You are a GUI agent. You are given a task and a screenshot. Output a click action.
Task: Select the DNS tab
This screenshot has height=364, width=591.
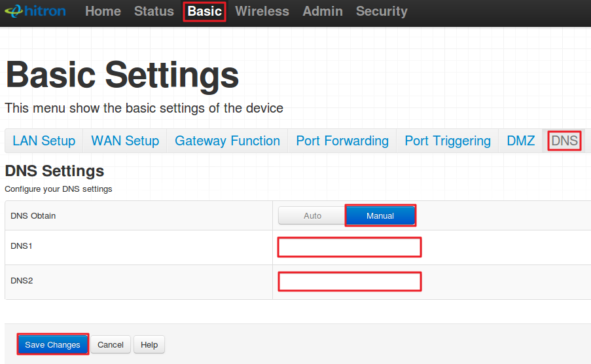pyautogui.click(x=564, y=141)
